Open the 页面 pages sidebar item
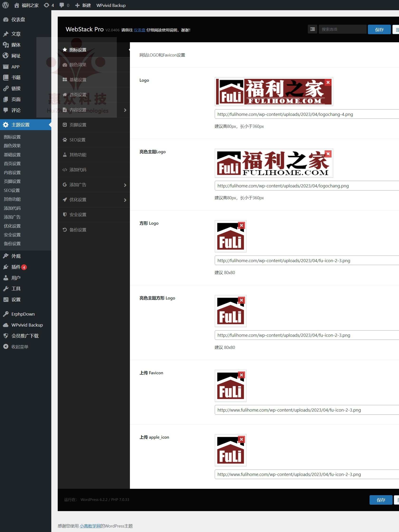The width and height of the screenshot is (399, 532). [25, 99]
